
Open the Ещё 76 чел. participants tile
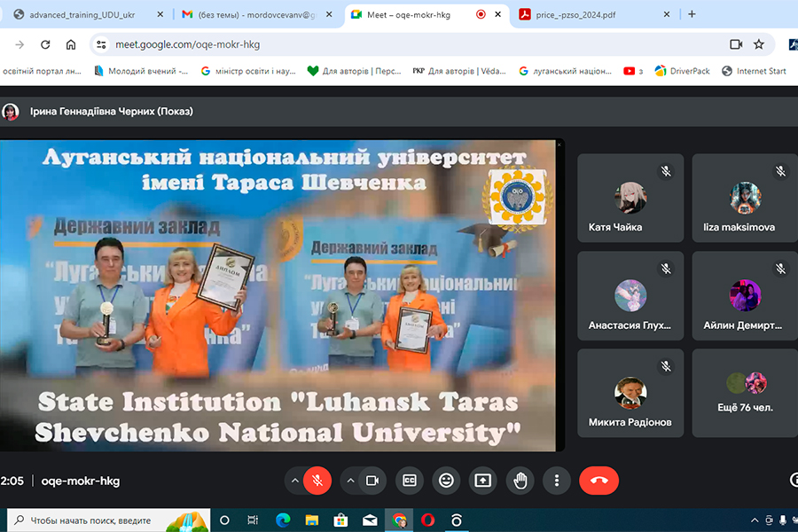[x=745, y=393]
